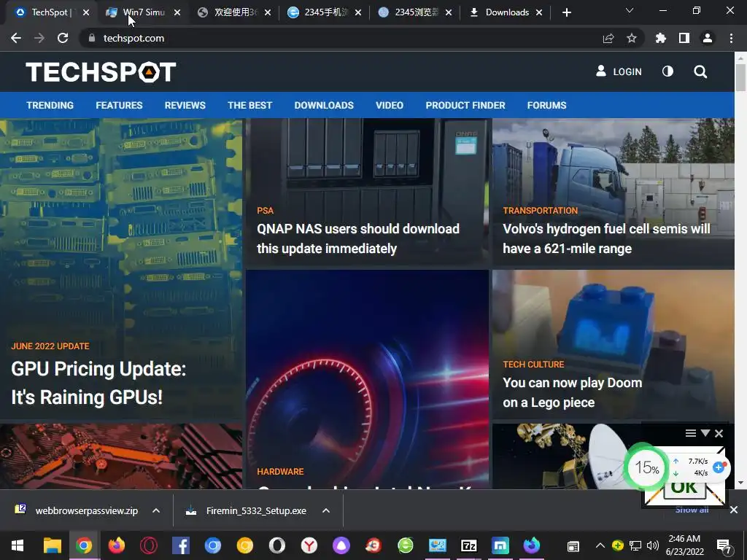Open the FORUMS section
The height and width of the screenshot is (560, 747).
[x=547, y=105]
